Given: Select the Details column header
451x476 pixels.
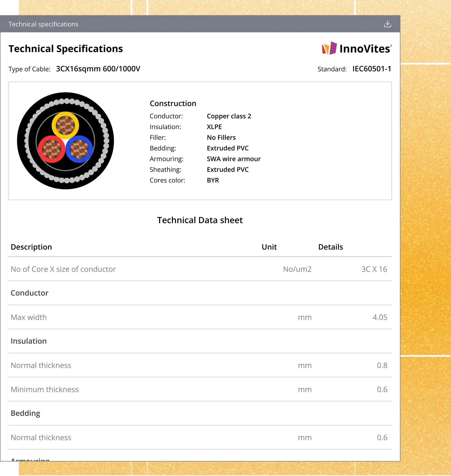Looking at the screenshot, I should (330, 247).
